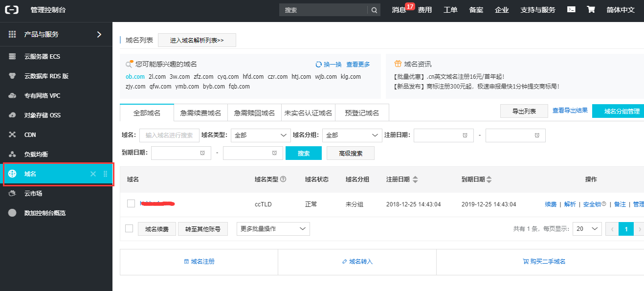Remove 域名 from sidebar with X icon
The image size is (644, 291).
(93, 174)
